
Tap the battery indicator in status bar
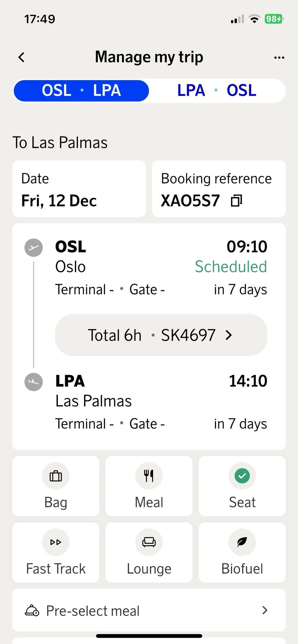(274, 19)
